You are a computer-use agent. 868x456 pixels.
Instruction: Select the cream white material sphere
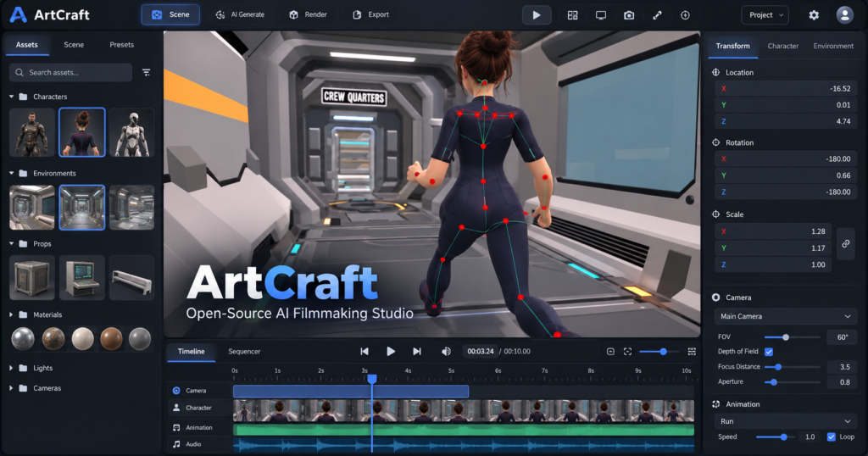coord(82,339)
